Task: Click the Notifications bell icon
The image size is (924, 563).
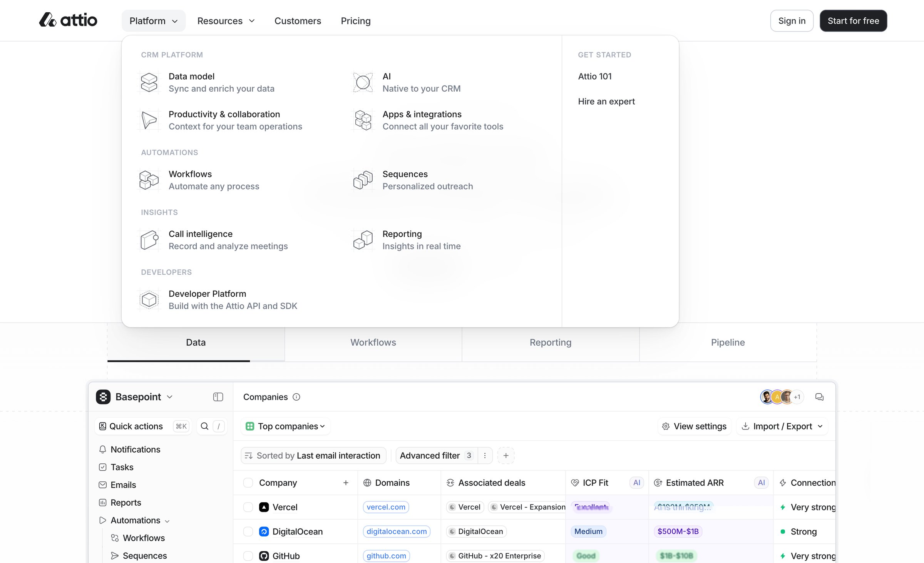Action: tap(102, 449)
